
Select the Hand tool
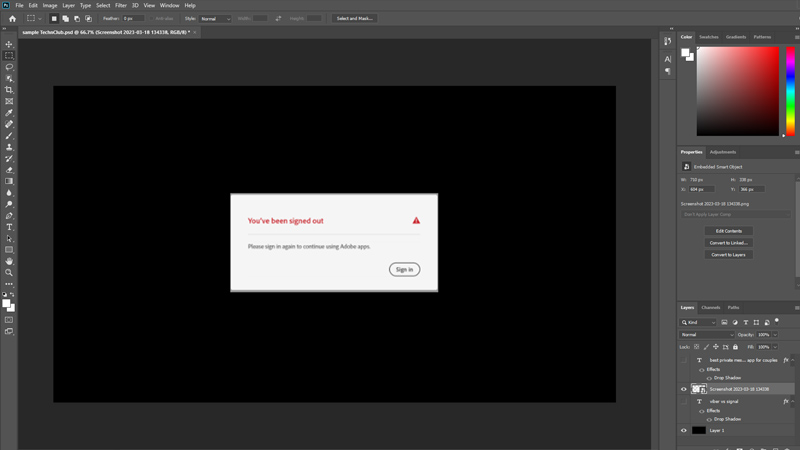click(9, 261)
